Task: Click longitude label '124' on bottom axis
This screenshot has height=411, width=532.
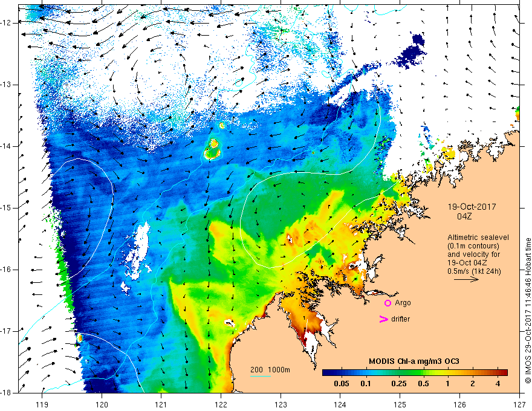Action: [340, 404]
